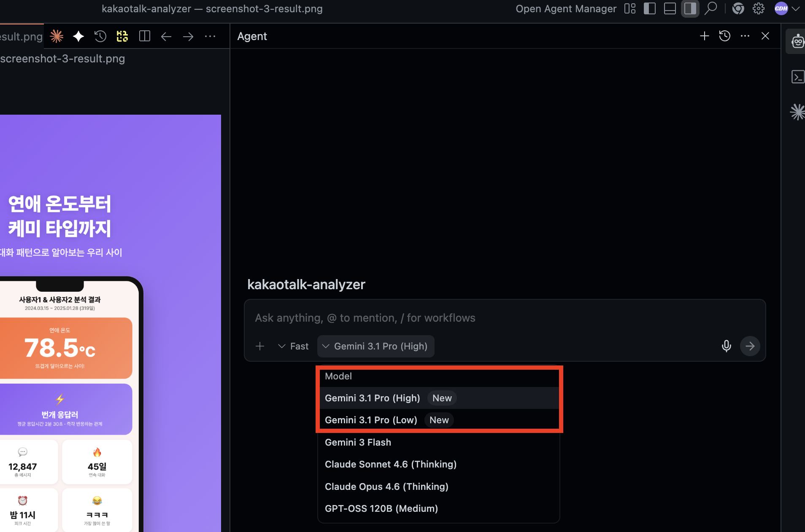Click the starburst icon in right sidebar

[x=797, y=112]
